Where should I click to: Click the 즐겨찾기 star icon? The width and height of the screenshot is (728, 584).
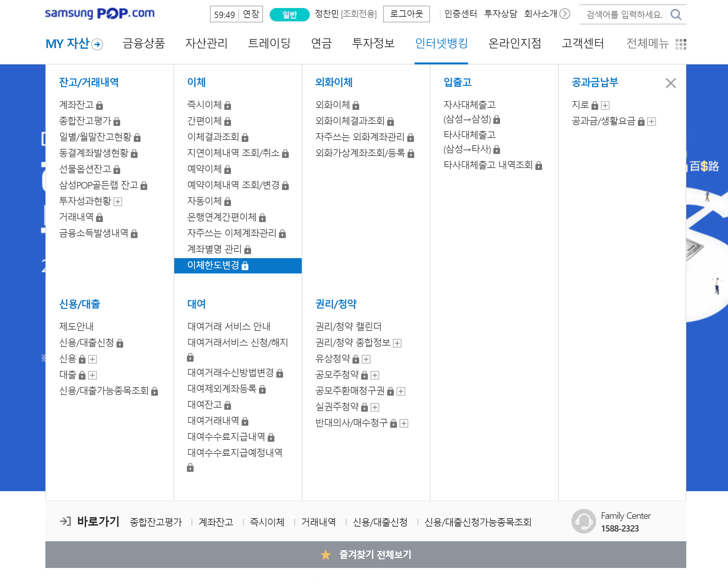(325, 555)
